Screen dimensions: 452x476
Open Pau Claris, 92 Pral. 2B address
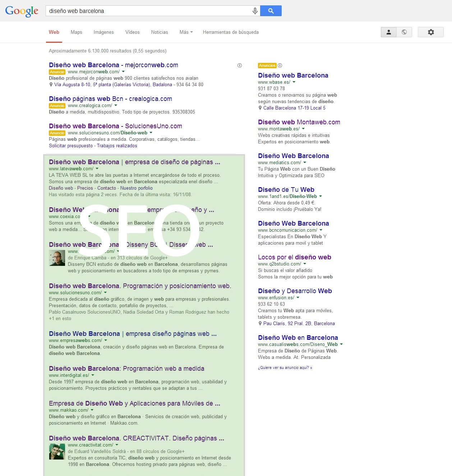pyautogui.click(x=299, y=324)
